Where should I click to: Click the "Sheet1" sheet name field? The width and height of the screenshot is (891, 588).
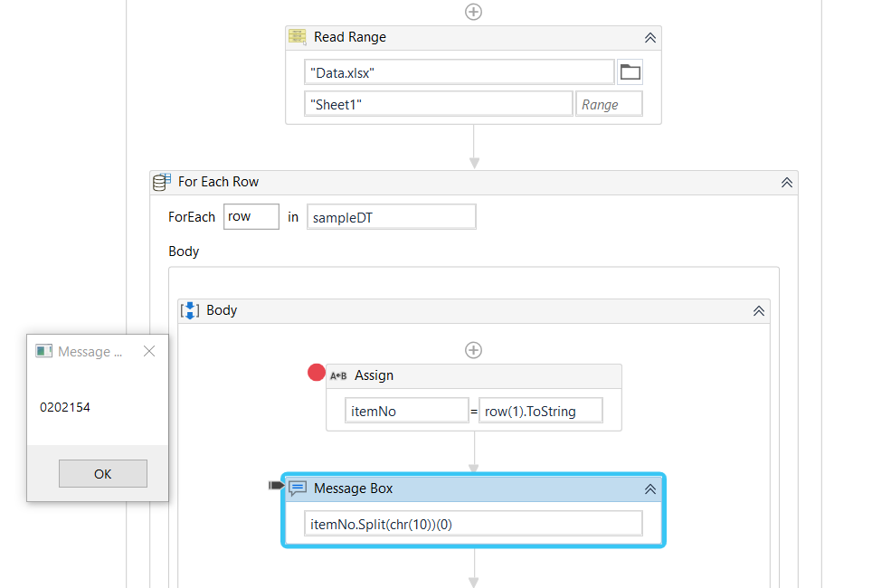[438, 104]
